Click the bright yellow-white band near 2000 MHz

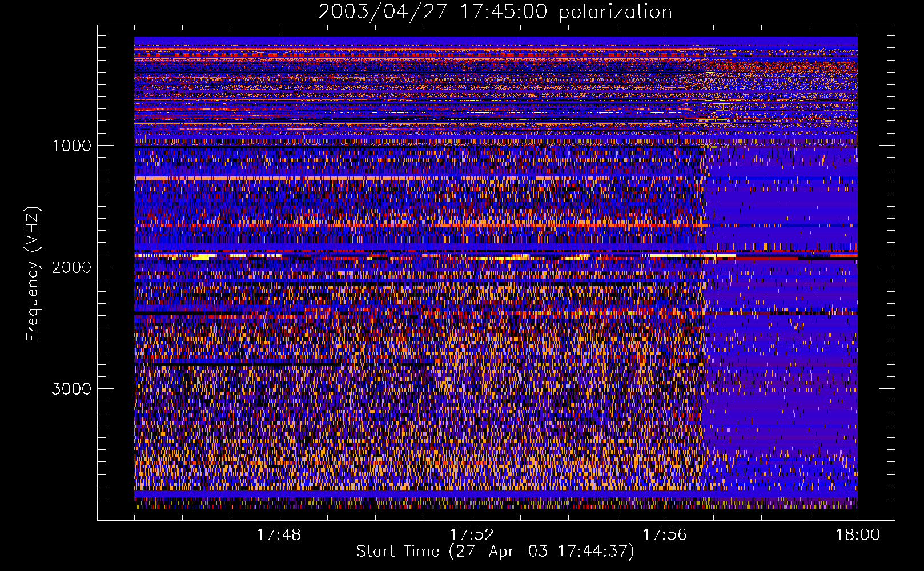pyautogui.click(x=496, y=256)
